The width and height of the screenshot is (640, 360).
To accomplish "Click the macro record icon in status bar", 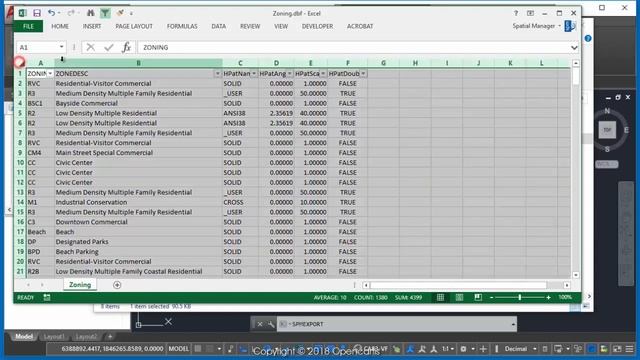I will pos(47,298).
